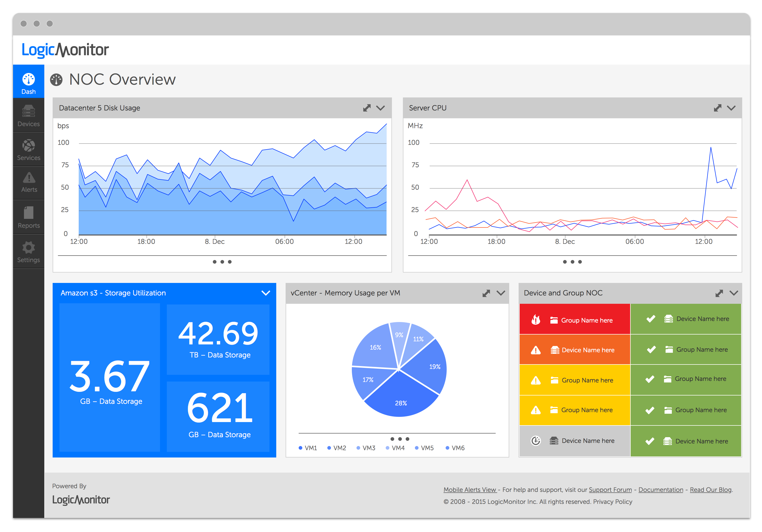This screenshot has width=762, height=532.
Task: Maximize vCenter Memory Usage widget
Action: [486, 293]
